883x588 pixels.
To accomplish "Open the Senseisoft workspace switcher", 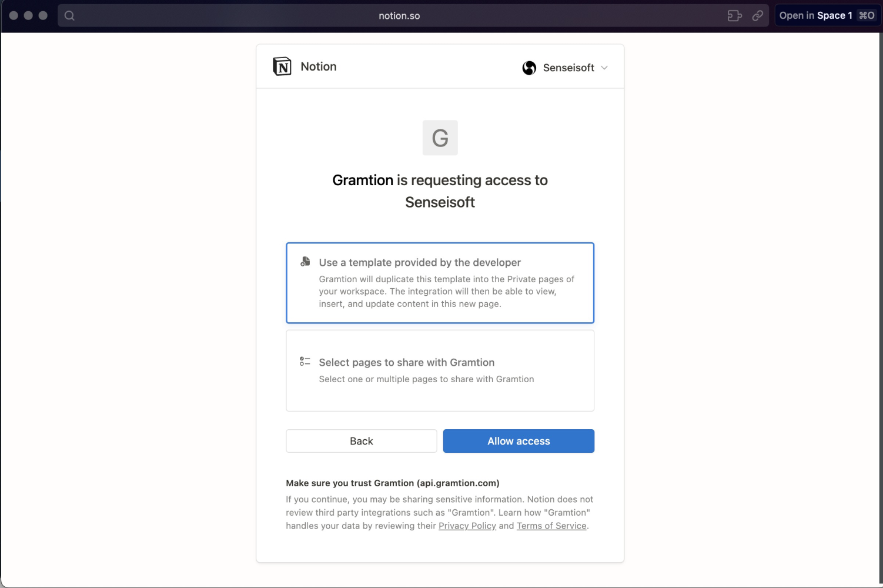I will click(x=565, y=68).
